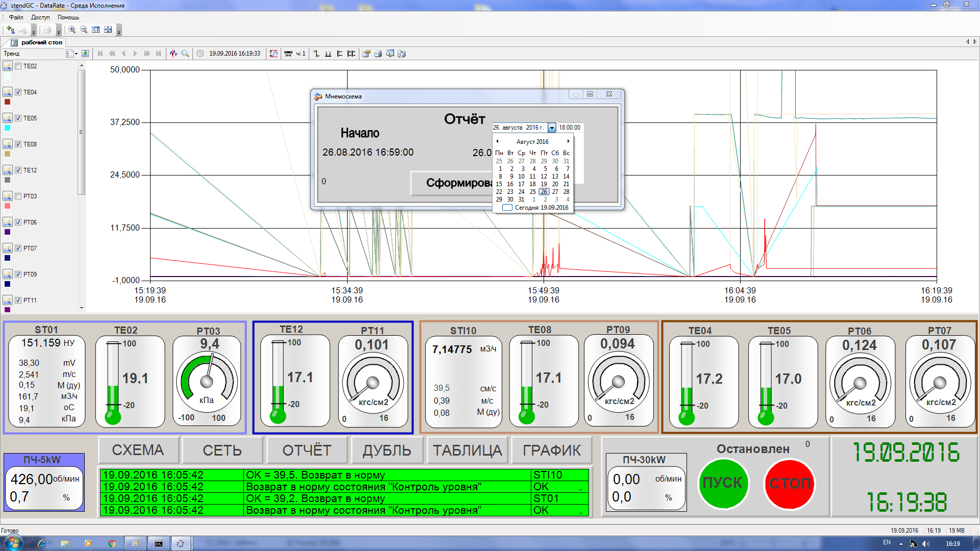
Task: Click the red TE04 color swatch
Action: coord(7,102)
